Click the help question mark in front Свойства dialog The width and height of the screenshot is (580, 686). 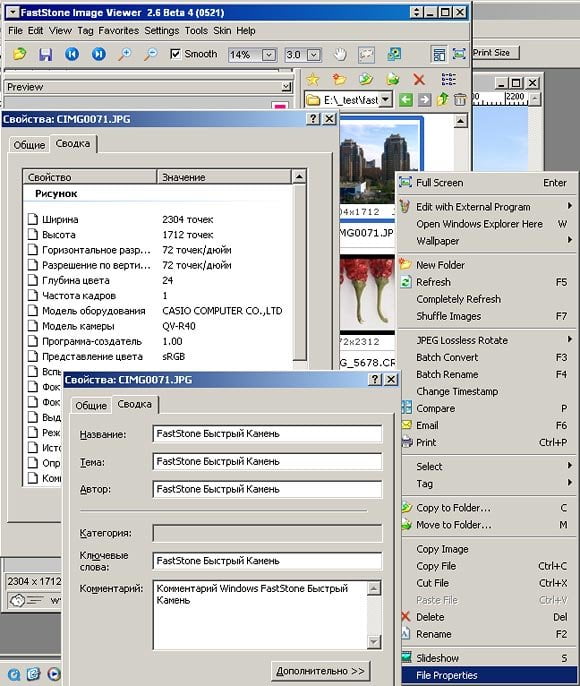click(375, 379)
